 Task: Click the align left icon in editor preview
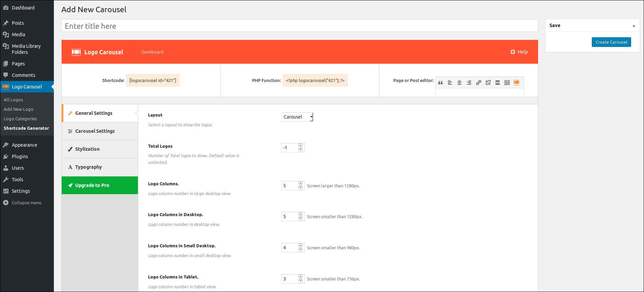pos(450,83)
